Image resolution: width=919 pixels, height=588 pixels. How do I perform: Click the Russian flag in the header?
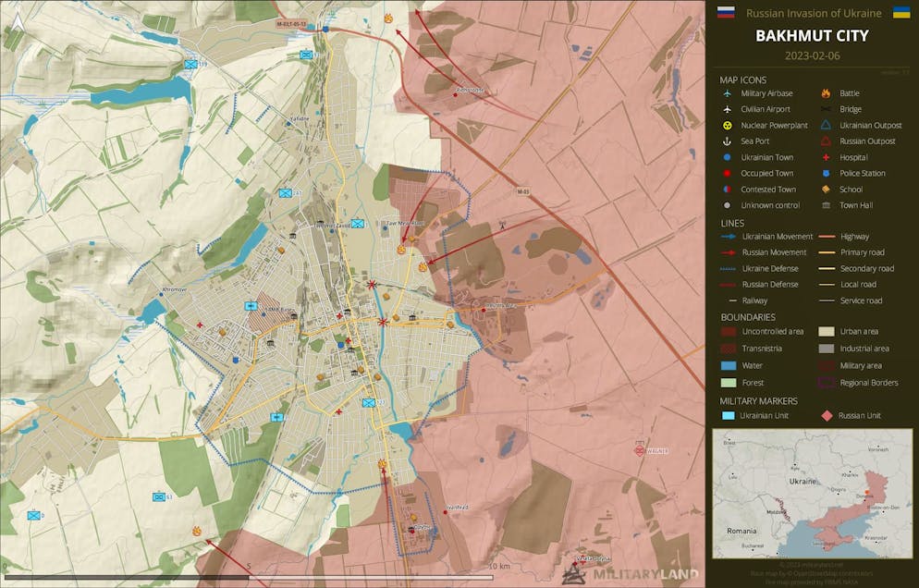[726, 13]
